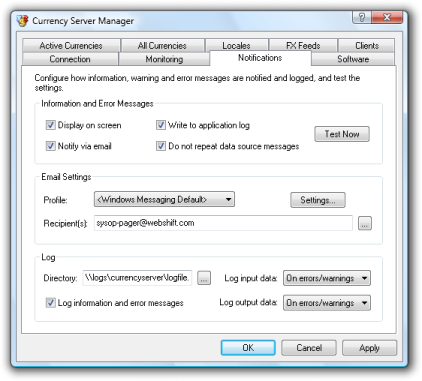Click the help question mark button

coord(362,17)
